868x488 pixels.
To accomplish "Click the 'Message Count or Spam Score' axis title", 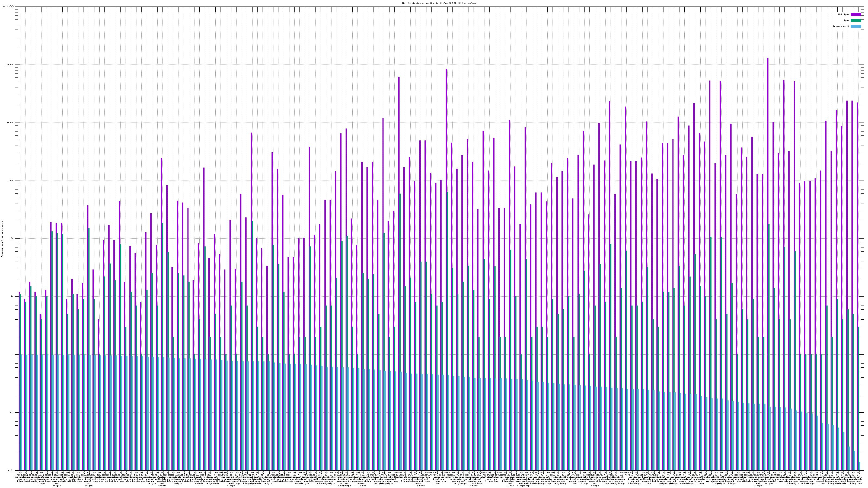I will click(2, 239).
